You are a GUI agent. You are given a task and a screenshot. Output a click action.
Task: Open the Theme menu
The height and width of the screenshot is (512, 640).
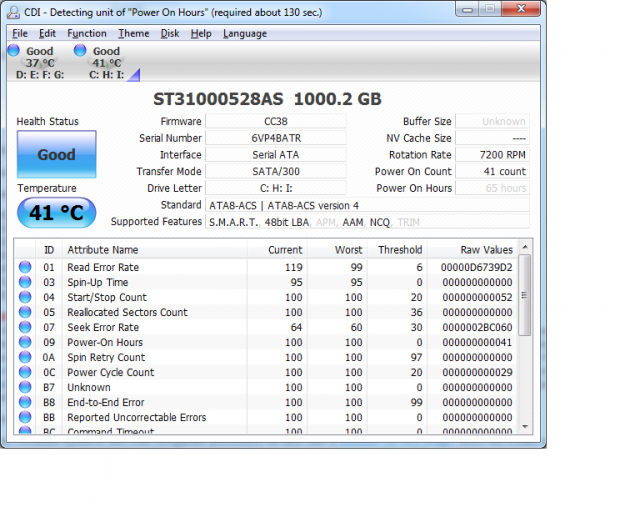[133, 33]
